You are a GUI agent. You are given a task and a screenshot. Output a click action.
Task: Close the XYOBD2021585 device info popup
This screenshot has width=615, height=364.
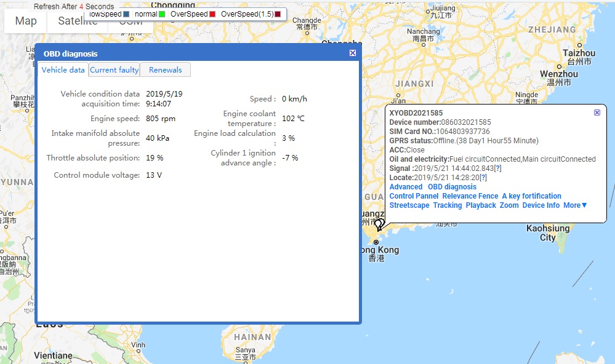point(597,113)
